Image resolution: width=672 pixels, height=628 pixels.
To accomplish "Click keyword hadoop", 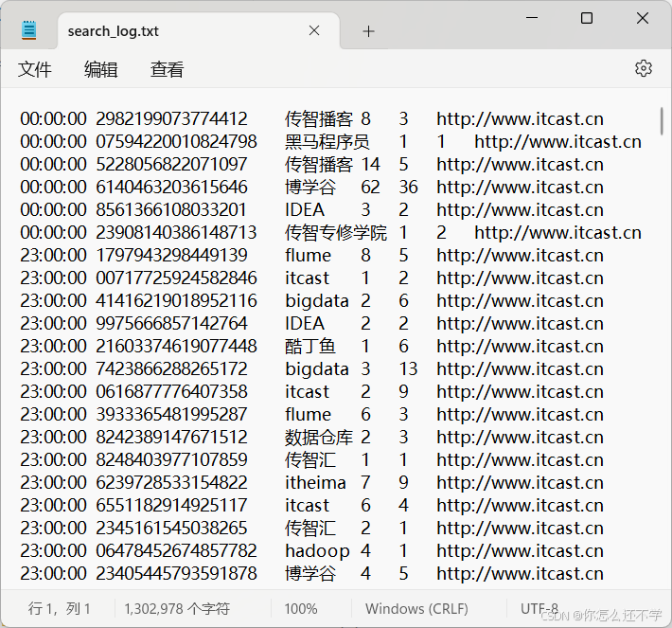I will (x=317, y=551).
